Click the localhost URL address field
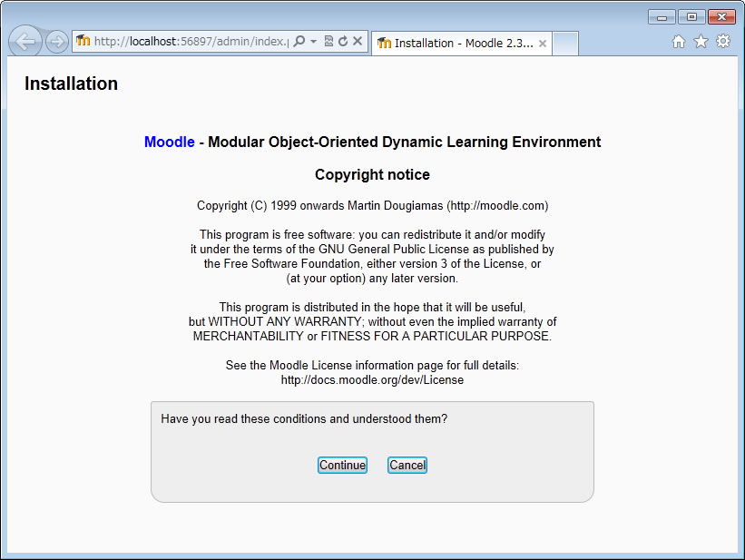745x560 pixels. tap(191, 42)
